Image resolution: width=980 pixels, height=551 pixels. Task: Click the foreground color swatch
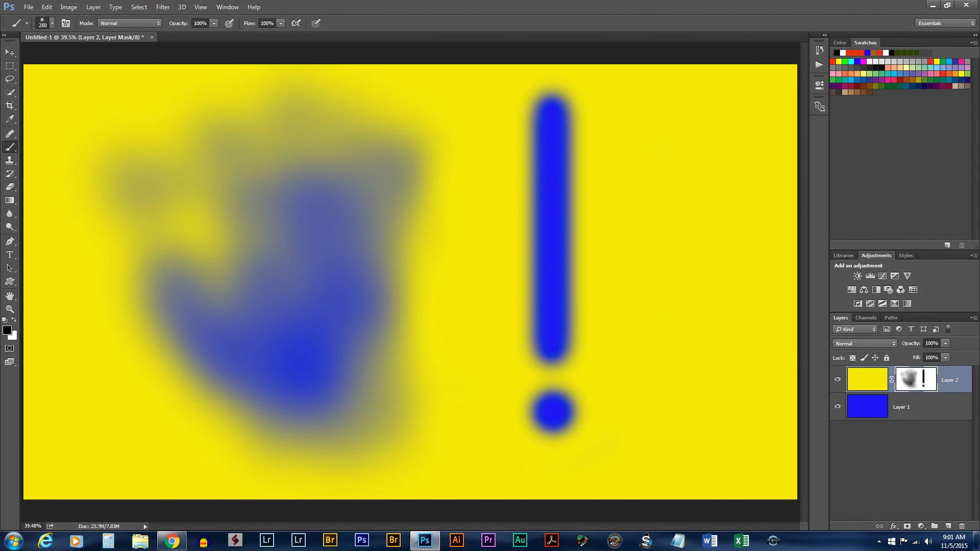(x=7, y=330)
